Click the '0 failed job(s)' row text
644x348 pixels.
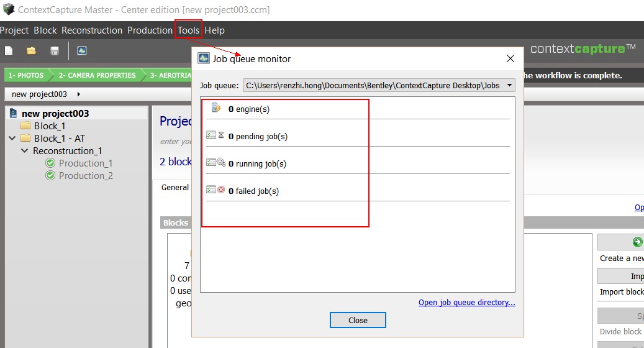click(253, 191)
